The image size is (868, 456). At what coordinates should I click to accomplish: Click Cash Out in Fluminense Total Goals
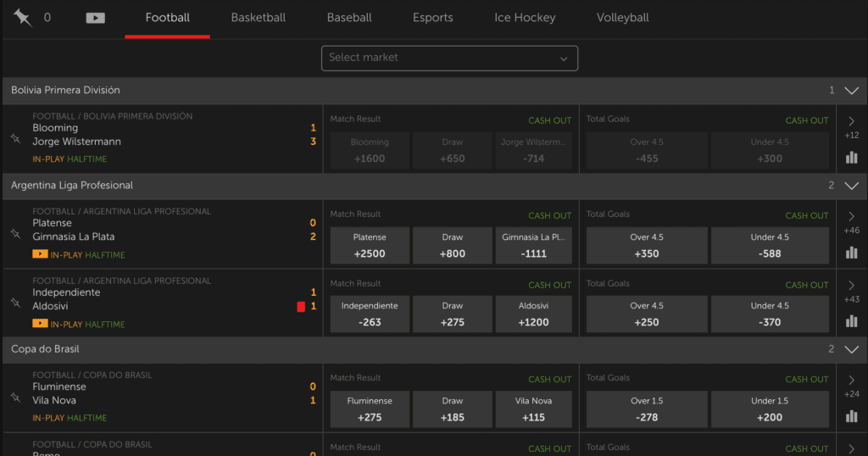tap(807, 379)
